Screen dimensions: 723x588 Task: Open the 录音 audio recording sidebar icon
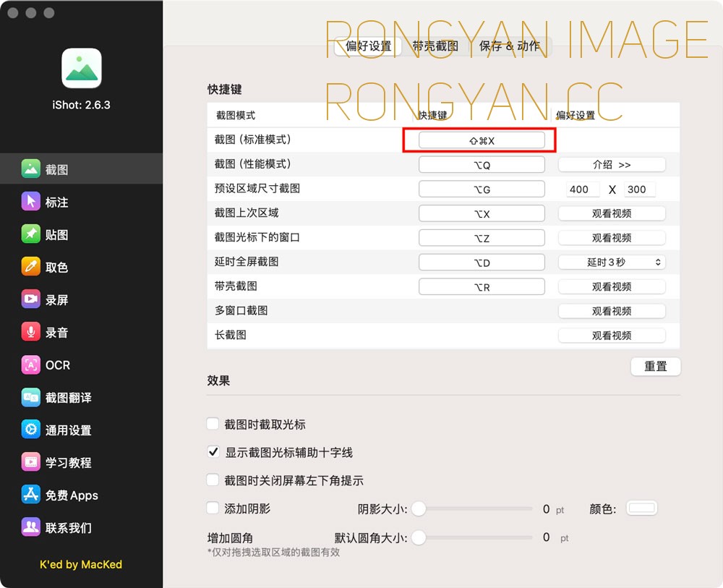pos(31,332)
